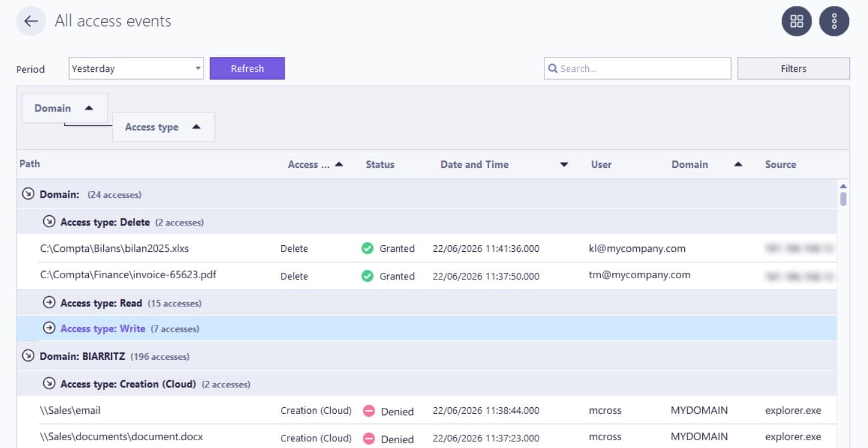Toggle the Domain column sort arrow
The width and height of the screenshot is (868, 448).
[738, 164]
